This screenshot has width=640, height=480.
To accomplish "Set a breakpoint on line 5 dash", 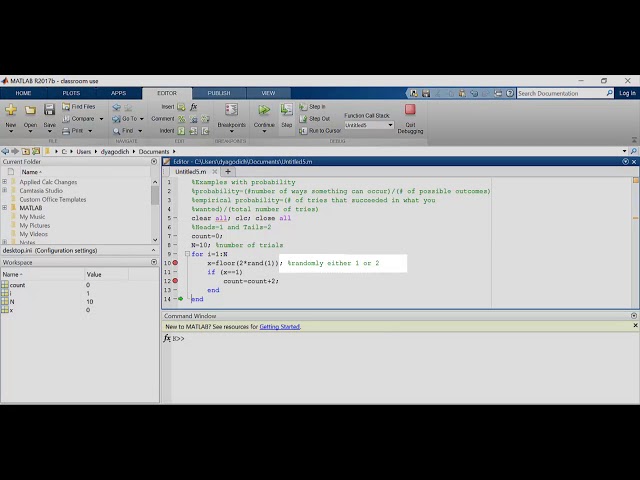I will pos(175,218).
